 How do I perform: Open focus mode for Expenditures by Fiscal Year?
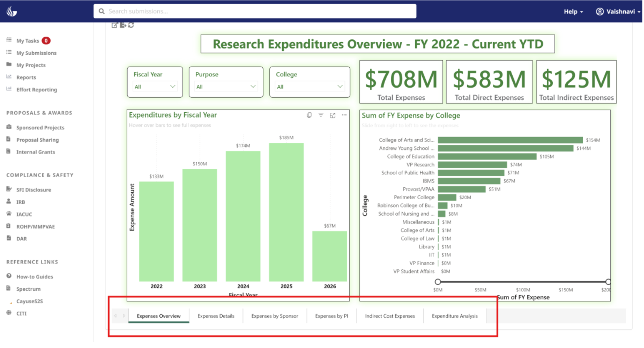coord(333,115)
